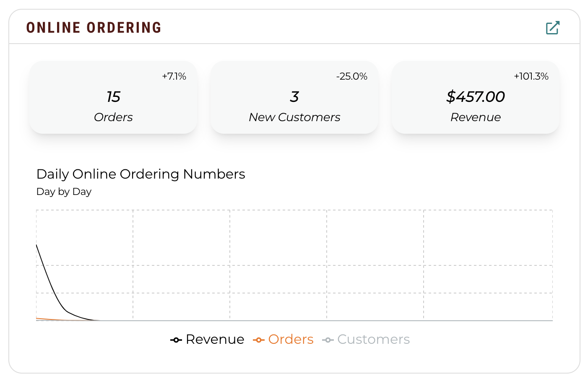
Task: Click the +101.3% revenue change indicator
Action: (531, 76)
